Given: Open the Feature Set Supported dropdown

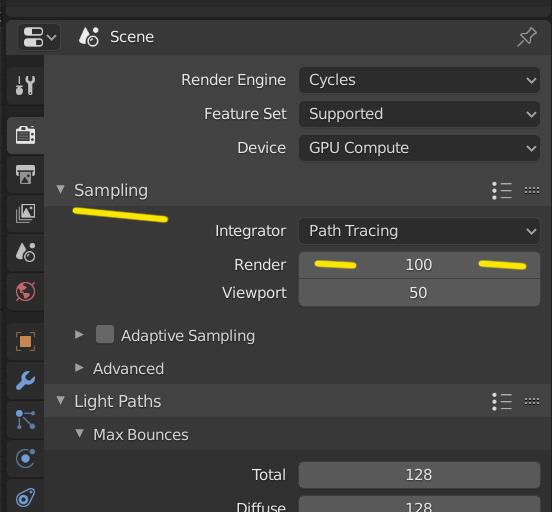Looking at the screenshot, I should 419,114.
